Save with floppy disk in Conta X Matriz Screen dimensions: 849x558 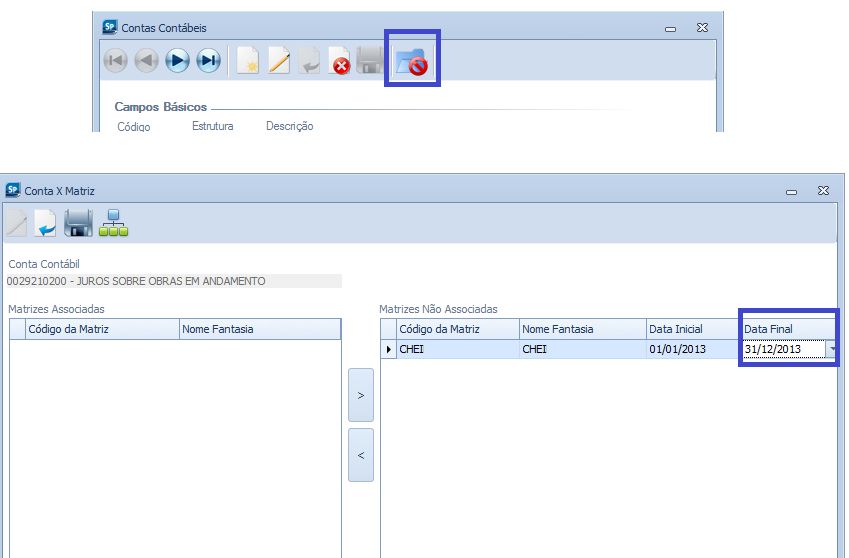tap(79, 223)
